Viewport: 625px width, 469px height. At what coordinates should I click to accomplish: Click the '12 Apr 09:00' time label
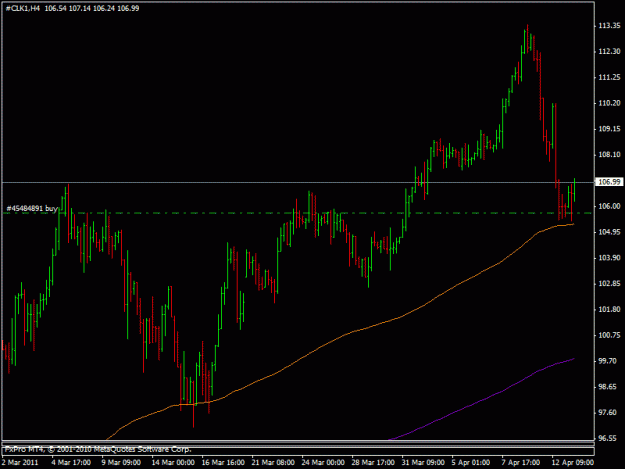[x=573, y=463]
